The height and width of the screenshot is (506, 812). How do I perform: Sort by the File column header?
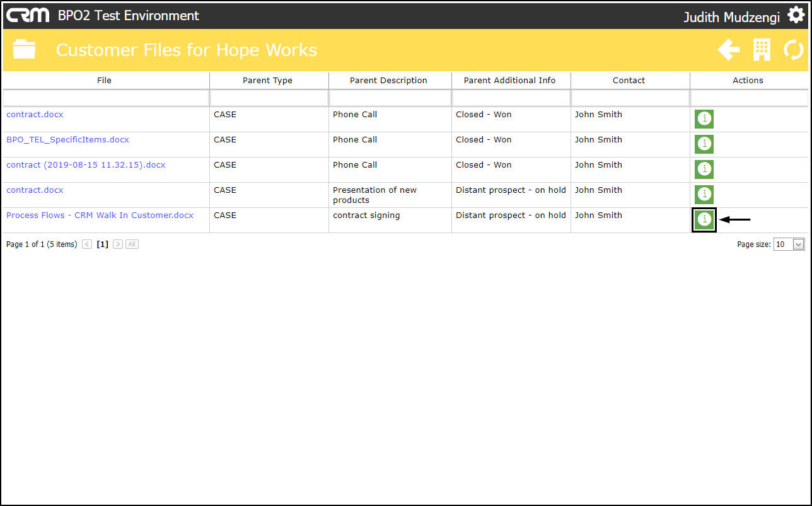(x=105, y=81)
